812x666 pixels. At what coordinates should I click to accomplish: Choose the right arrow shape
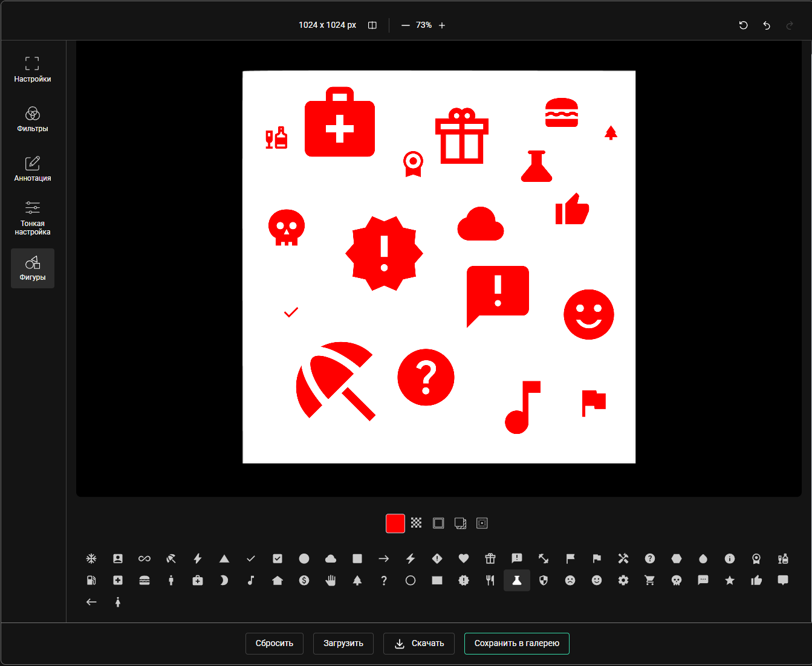pos(384,558)
